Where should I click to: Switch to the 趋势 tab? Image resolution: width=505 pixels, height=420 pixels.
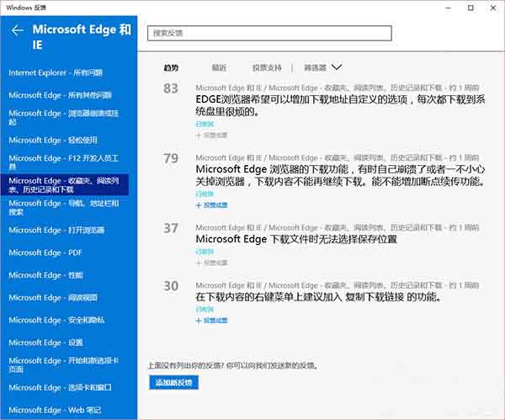171,67
